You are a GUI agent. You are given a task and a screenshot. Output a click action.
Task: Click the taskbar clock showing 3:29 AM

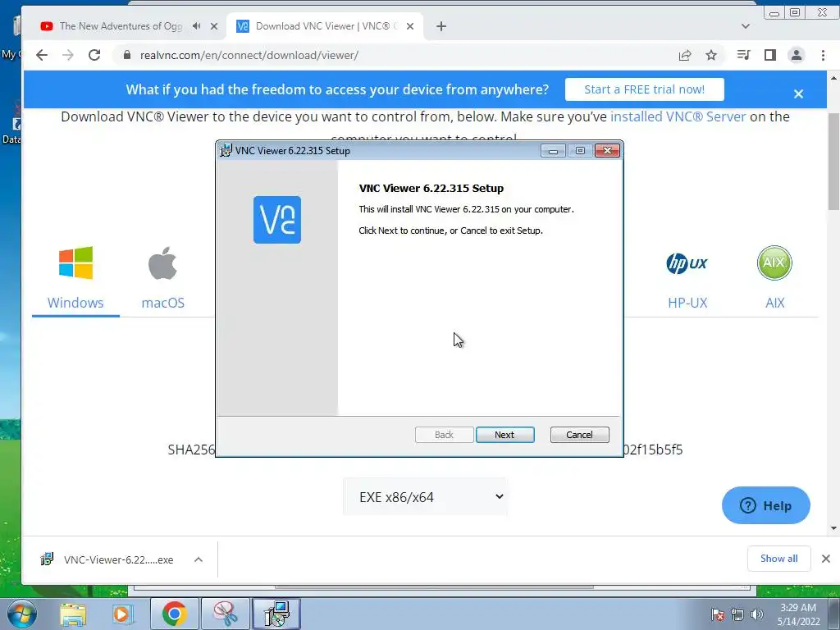coord(798,614)
